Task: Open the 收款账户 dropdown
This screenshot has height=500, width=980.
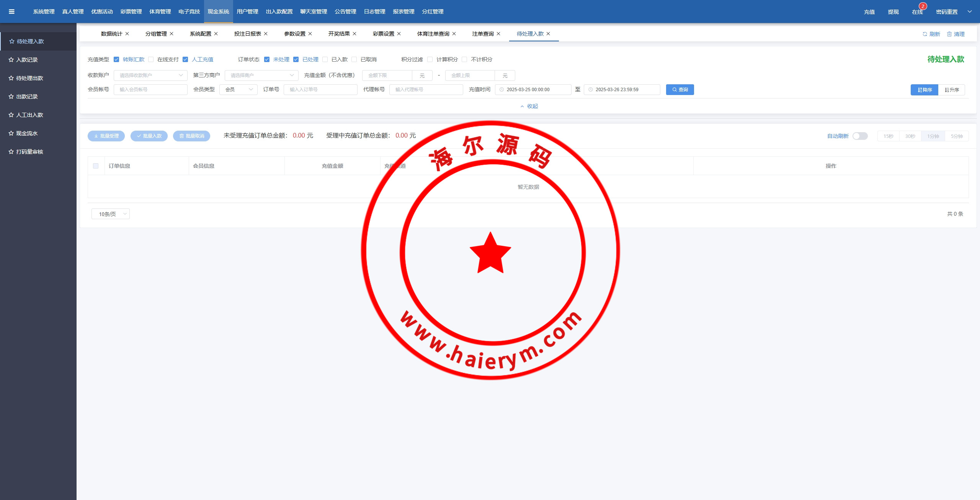Action: click(x=150, y=75)
